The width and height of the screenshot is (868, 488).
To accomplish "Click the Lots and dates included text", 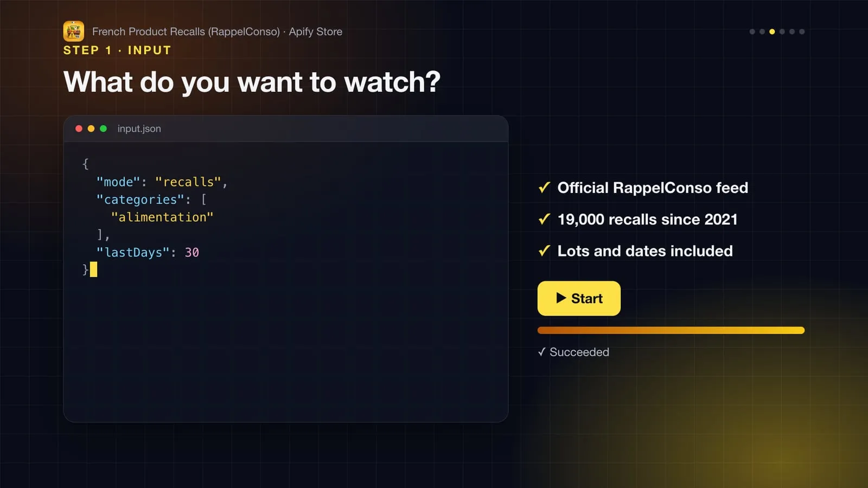I will [x=645, y=251].
